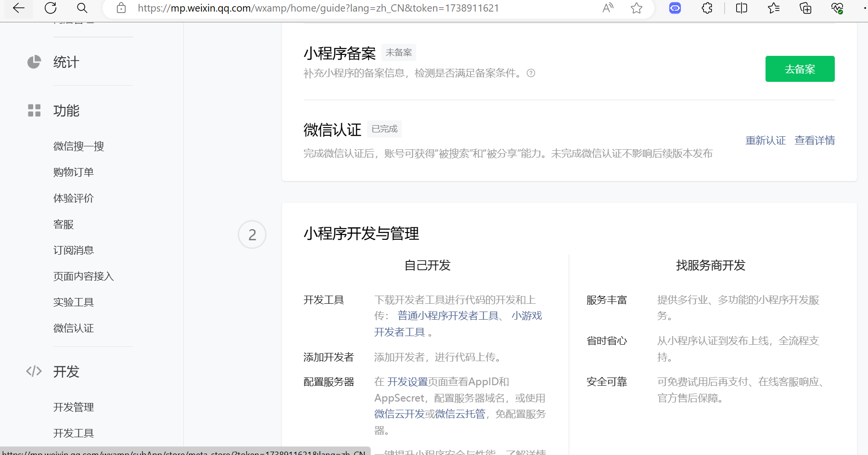Select 微信认证 in sidebar menu
This screenshot has height=455, width=868.
pos(74,328)
